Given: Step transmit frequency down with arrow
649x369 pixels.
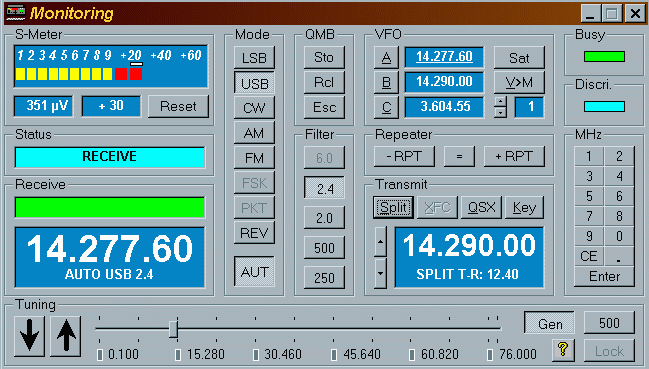Looking at the screenshot, I should 381,273.
